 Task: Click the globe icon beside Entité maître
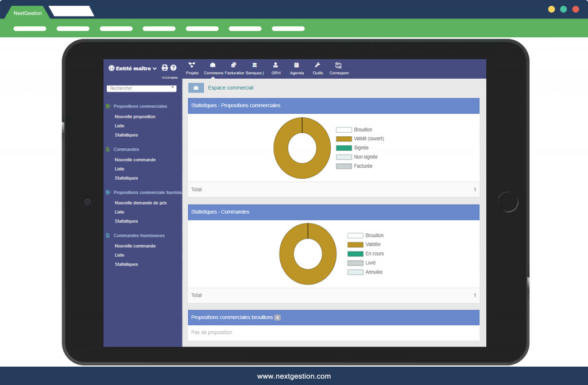[111, 68]
